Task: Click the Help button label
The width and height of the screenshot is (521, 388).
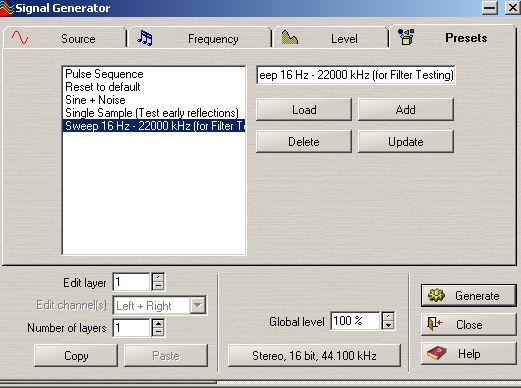Action: click(469, 354)
